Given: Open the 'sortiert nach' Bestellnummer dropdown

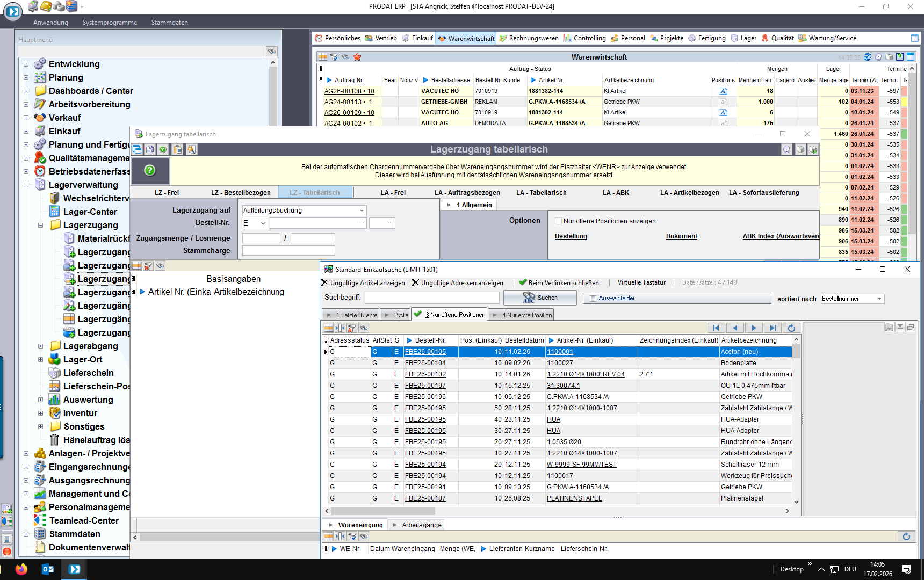Looking at the screenshot, I should coord(879,299).
